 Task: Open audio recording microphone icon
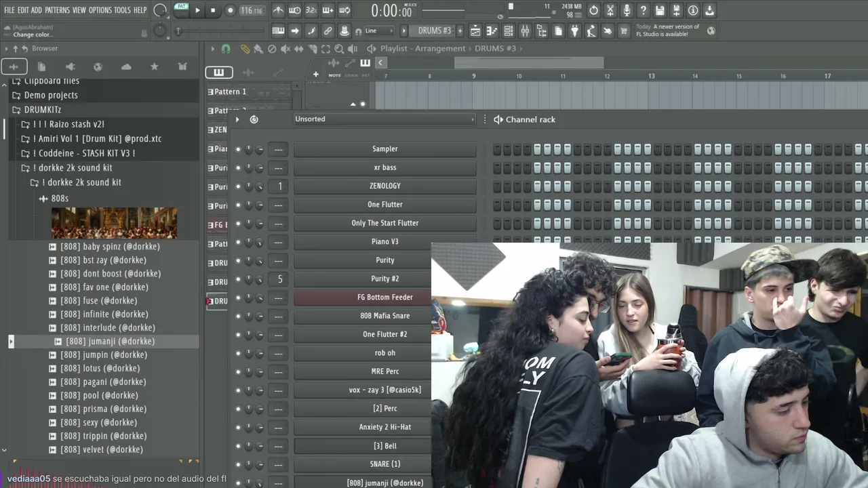(627, 10)
